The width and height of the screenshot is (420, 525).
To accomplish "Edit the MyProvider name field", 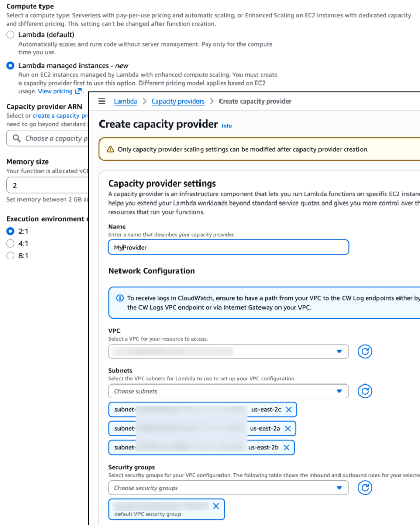I will (x=228, y=247).
